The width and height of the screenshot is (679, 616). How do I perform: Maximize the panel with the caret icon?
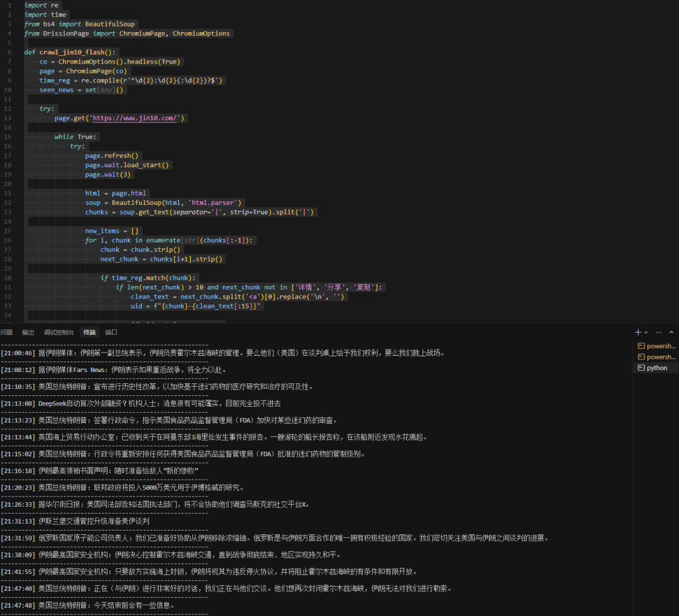671,333
